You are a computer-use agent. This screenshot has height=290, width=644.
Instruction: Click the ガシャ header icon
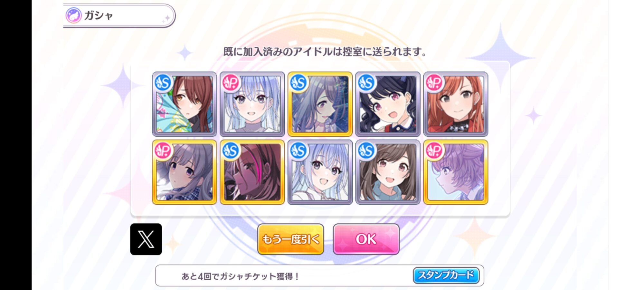[74, 15]
